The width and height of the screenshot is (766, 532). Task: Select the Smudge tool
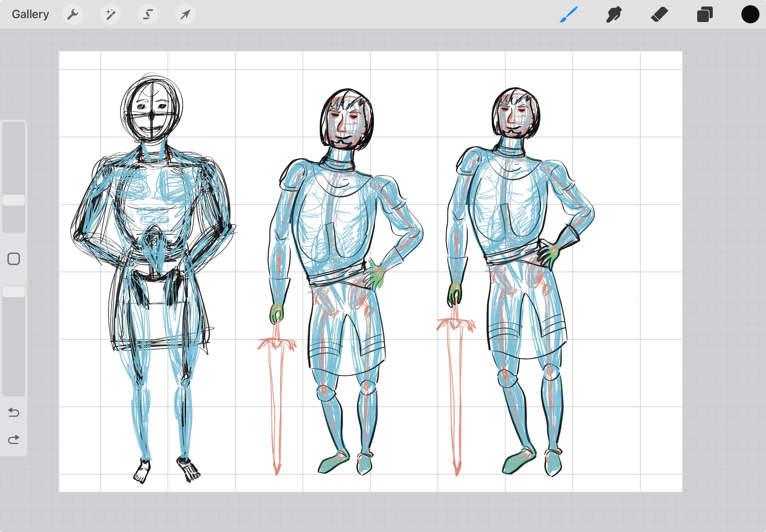(614, 14)
